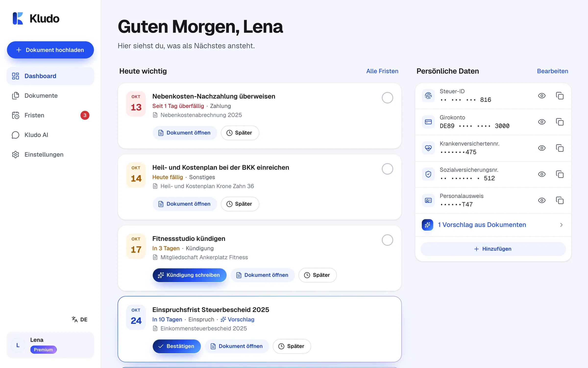Postpone Nebenkosten-Nachzahlung with Später

240,133
